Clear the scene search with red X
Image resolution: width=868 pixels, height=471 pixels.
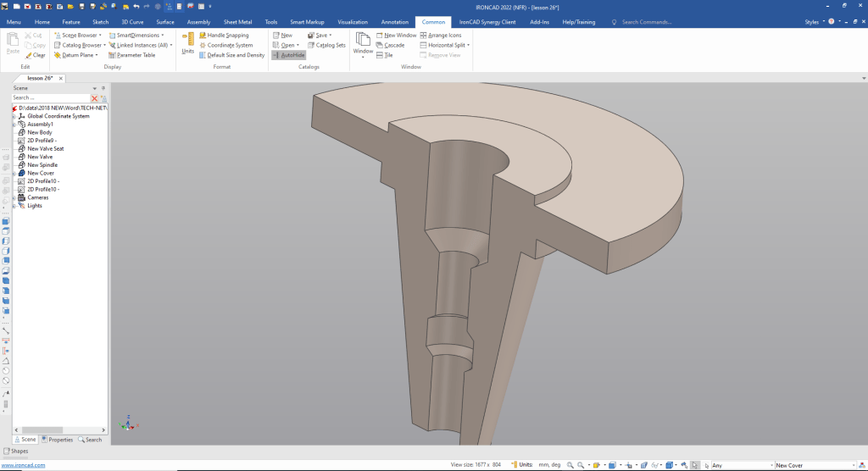tap(95, 98)
